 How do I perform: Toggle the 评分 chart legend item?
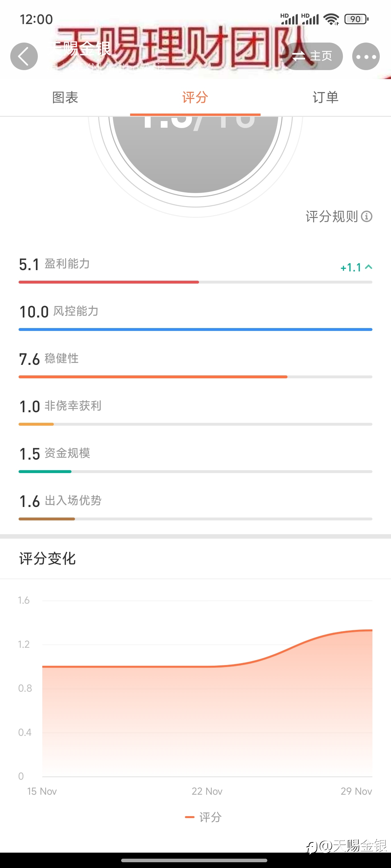coord(204,817)
